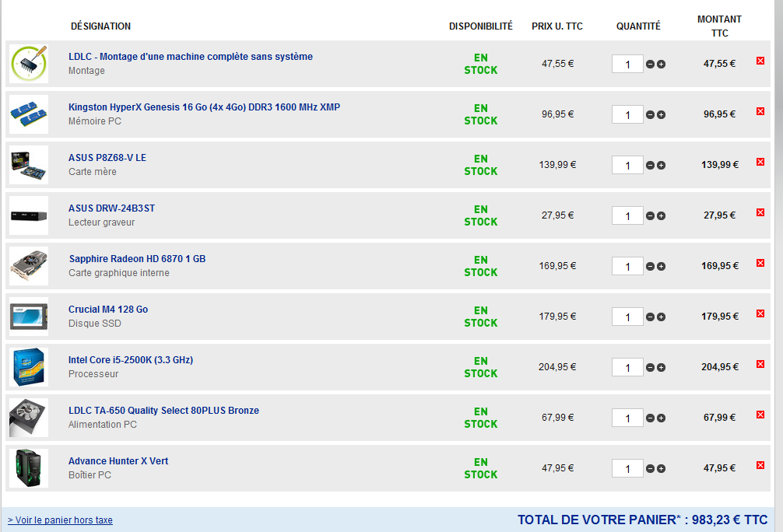
Task: Decrease quantity of ASUS DRW-24B3ST
Action: tap(650, 216)
